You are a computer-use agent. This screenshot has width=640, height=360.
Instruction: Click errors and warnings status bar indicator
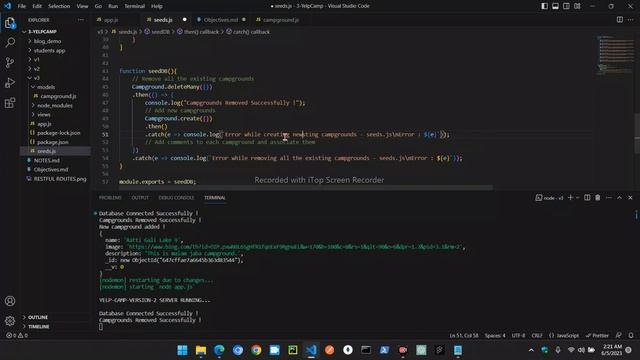point(17,336)
